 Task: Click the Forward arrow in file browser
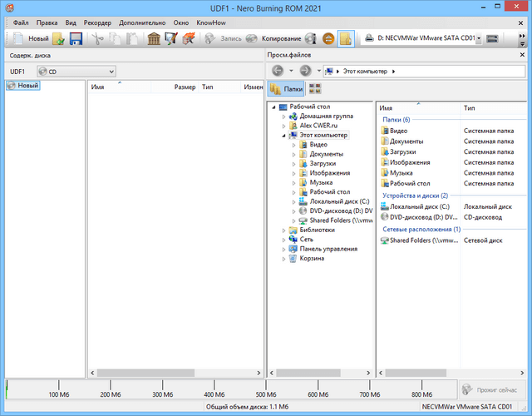[x=304, y=71]
